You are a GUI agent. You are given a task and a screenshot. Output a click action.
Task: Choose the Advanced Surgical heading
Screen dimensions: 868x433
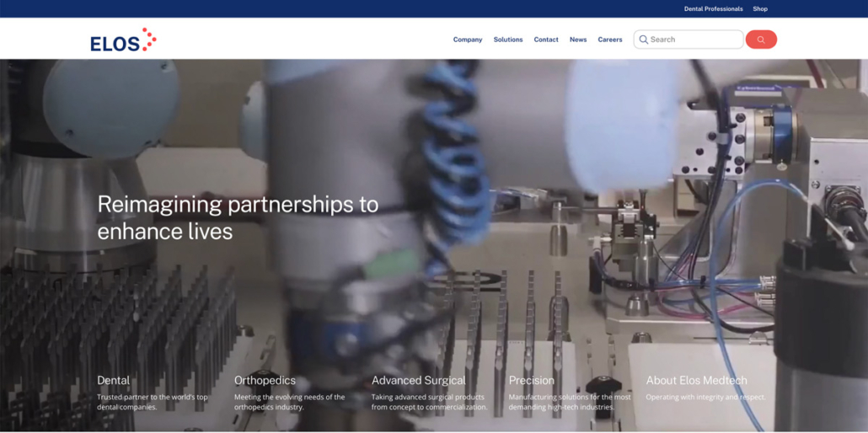pos(418,381)
